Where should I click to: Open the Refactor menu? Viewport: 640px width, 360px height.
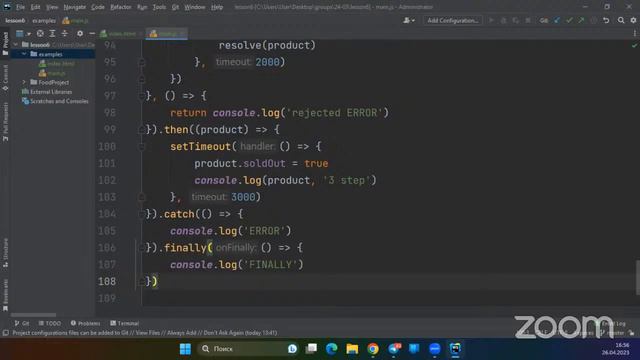pyautogui.click(x=120, y=7)
